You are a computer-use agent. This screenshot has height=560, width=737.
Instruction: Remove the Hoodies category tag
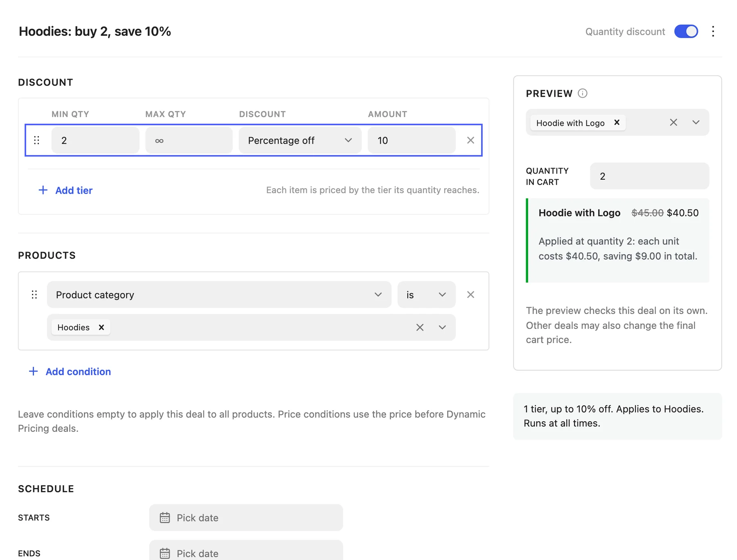tap(101, 327)
